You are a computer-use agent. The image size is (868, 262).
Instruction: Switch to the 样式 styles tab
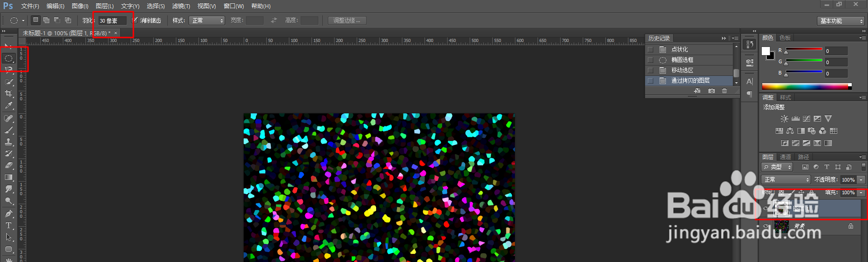[786, 98]
